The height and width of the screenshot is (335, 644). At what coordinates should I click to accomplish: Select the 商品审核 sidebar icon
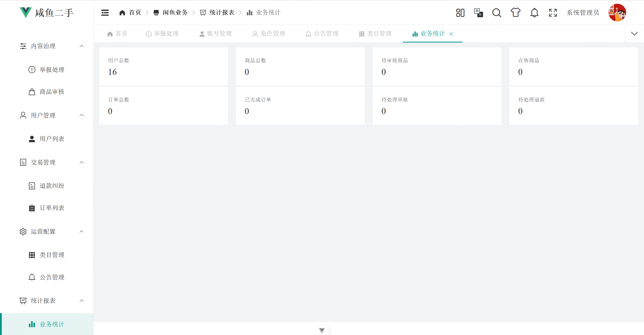coord(32,92)
